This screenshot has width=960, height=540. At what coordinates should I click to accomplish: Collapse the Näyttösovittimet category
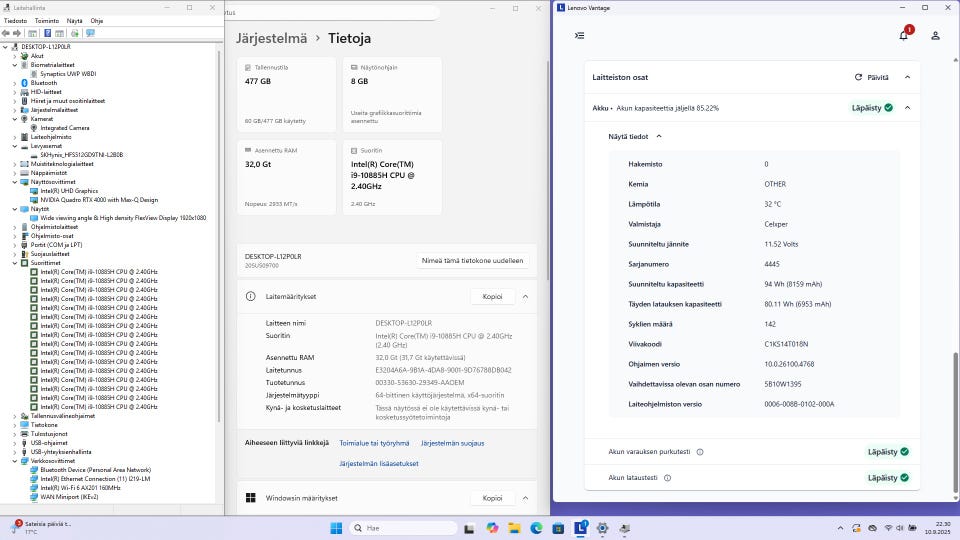(15, 182)
